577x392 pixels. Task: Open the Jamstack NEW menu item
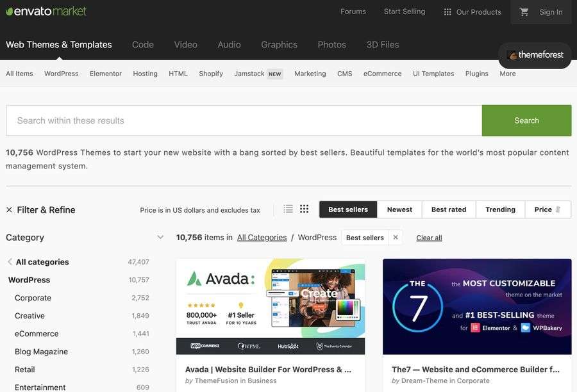(x=258, y=74)
